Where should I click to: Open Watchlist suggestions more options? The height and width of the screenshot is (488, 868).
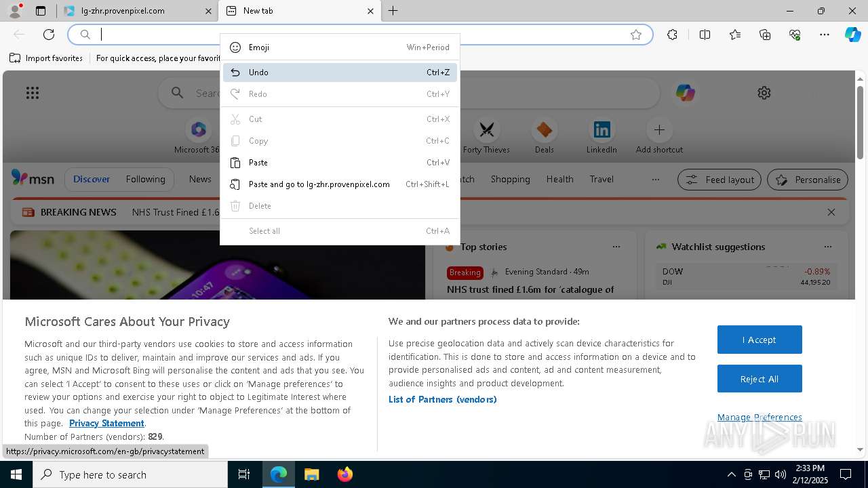click(828, 247)
